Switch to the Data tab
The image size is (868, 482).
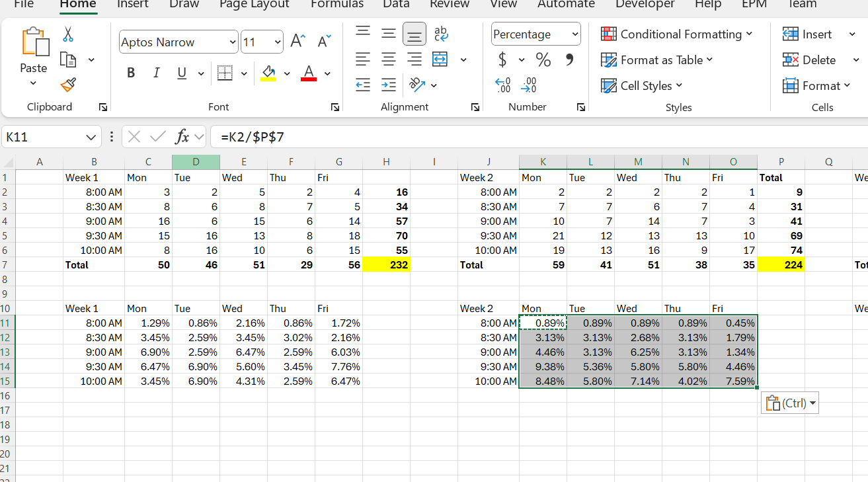click(x=397, y=4)
